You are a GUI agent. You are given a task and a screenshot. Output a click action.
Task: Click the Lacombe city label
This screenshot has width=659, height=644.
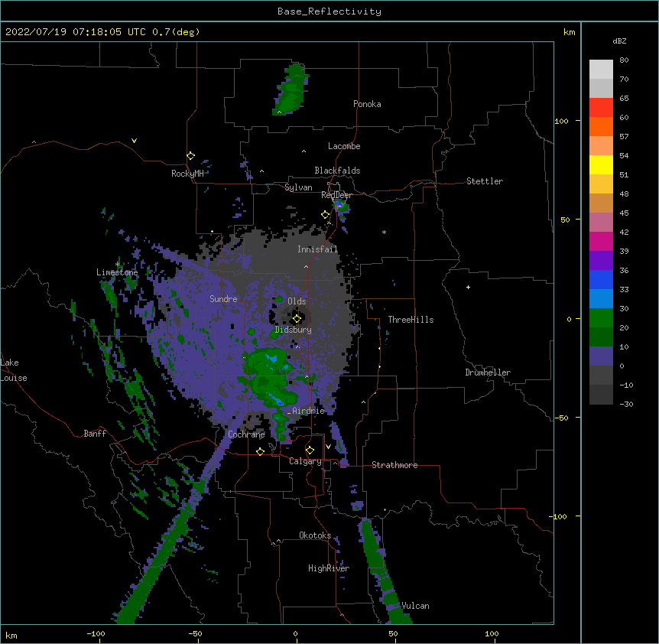[x=344, y=146]
